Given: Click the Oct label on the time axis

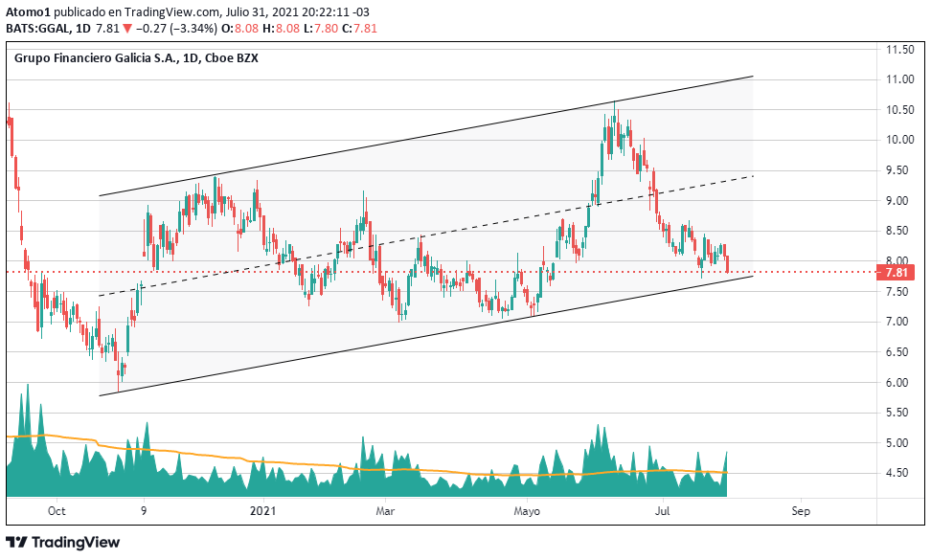Looking at the screenshot, I should click(57, 511).
